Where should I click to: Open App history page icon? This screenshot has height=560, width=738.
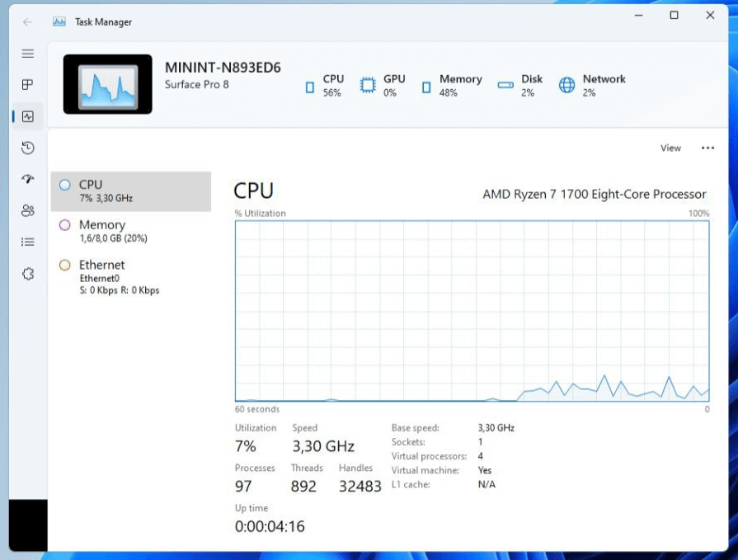coord(28,148)
